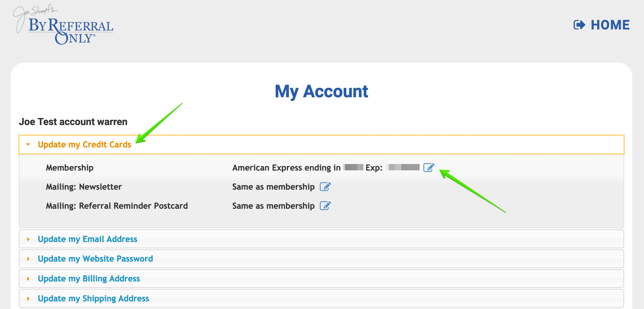This screenshot has width=644, height=309.
Task: Edit Referral Reminder Postcard payment card
Action: [325, 206]
